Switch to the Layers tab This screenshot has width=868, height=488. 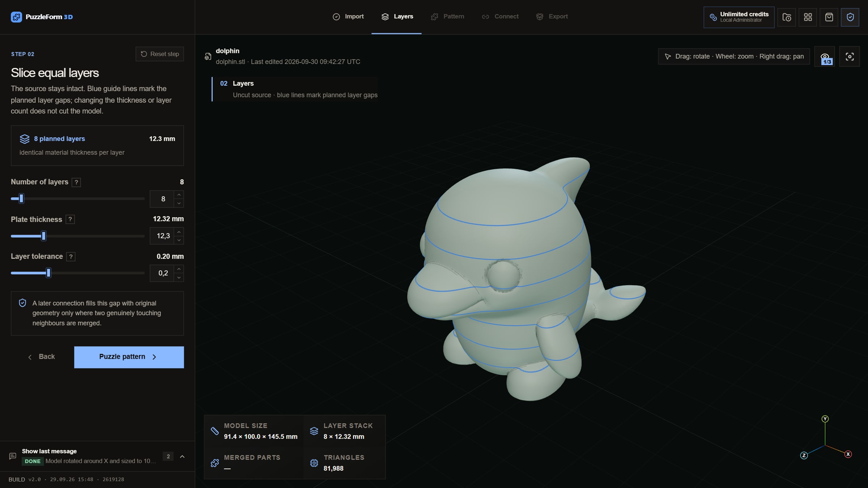point(397,17)
